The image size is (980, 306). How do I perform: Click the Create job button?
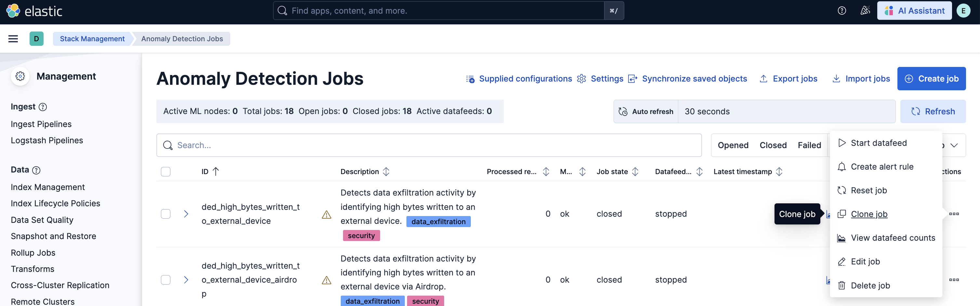(932, 79)
